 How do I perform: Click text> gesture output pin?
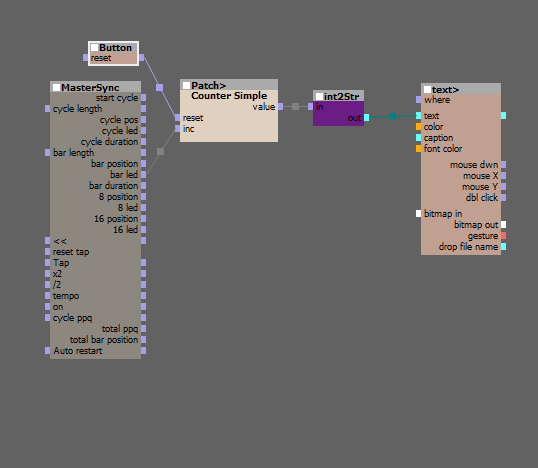pyautogui.click(x=503, y=236)
